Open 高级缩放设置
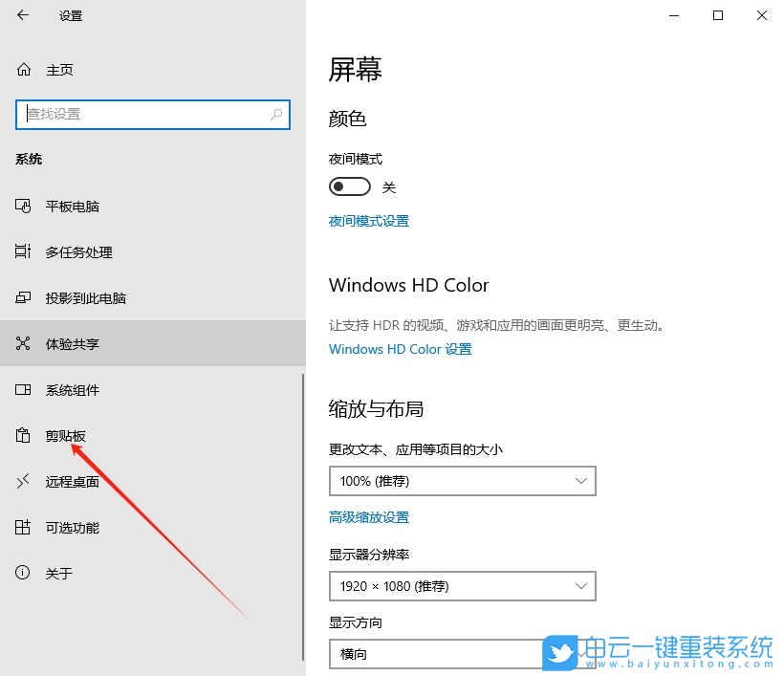Viewport: 784px width, 676px height. click(x=368, y=516)
